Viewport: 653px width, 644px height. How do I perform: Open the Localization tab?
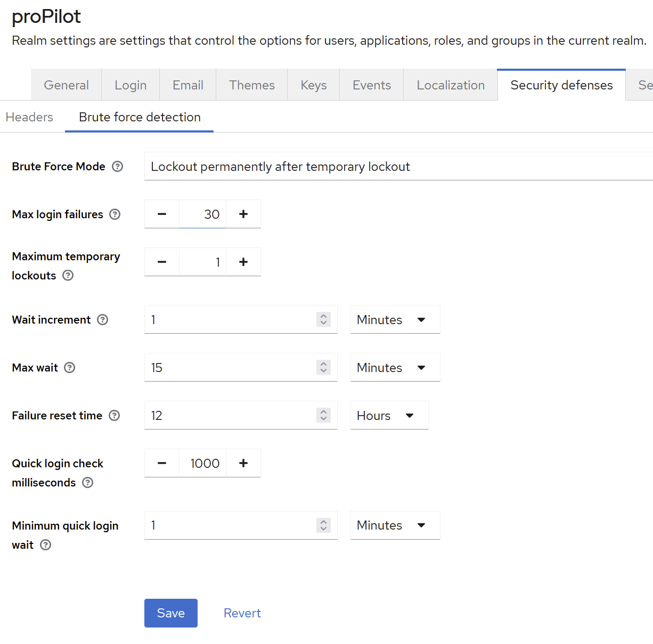tap(451, 85)
